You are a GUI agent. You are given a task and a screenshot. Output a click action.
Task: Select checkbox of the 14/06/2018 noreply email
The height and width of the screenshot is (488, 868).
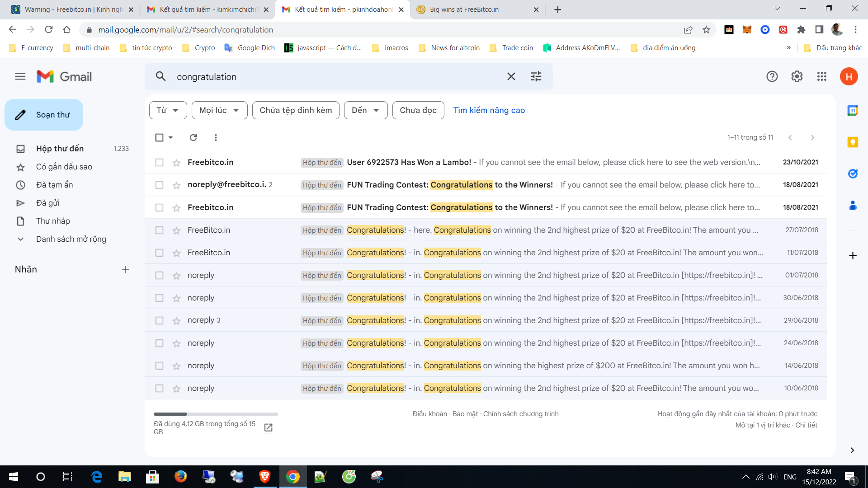159,366
